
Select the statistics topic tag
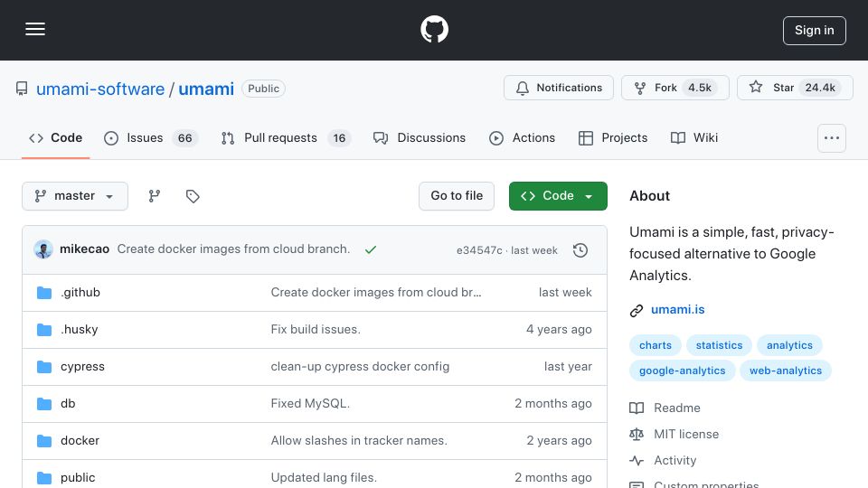point(719,345)
